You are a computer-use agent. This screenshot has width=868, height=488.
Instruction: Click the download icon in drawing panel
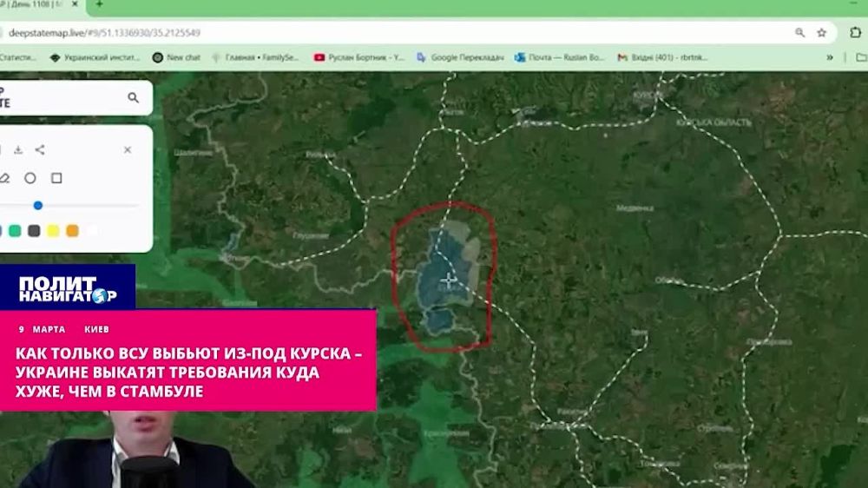17,149
